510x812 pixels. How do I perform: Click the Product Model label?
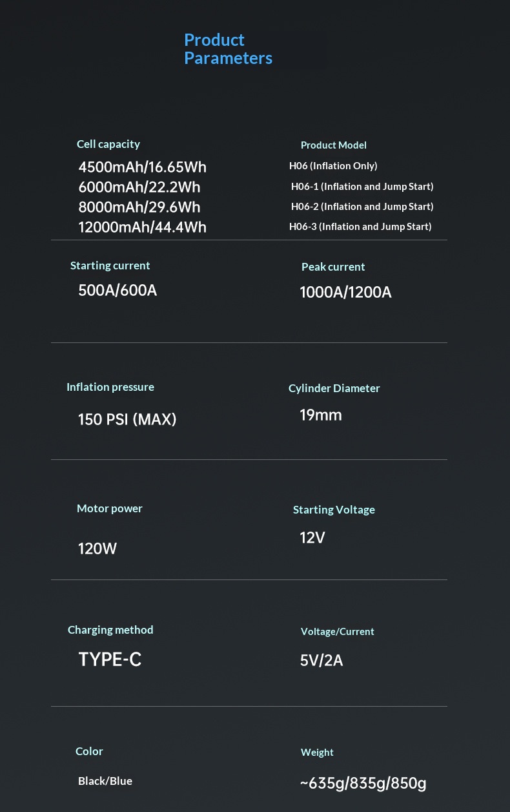click(x=333, y=145)
